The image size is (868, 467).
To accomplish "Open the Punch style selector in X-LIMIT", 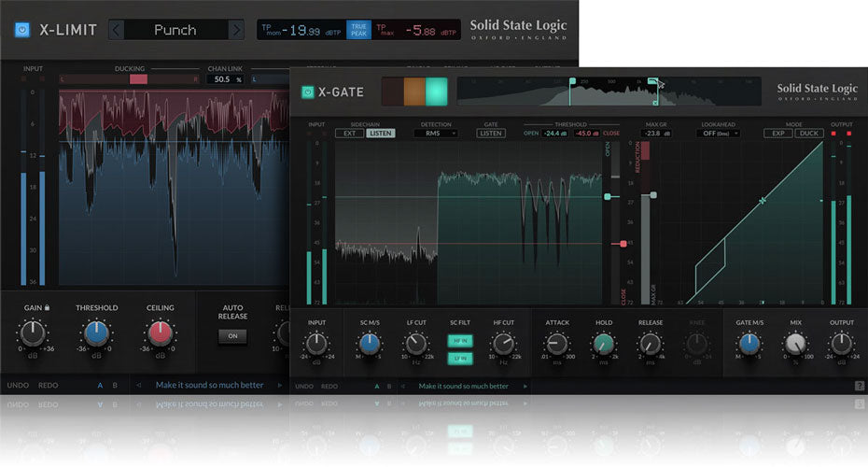I will [x=175, y=29].
